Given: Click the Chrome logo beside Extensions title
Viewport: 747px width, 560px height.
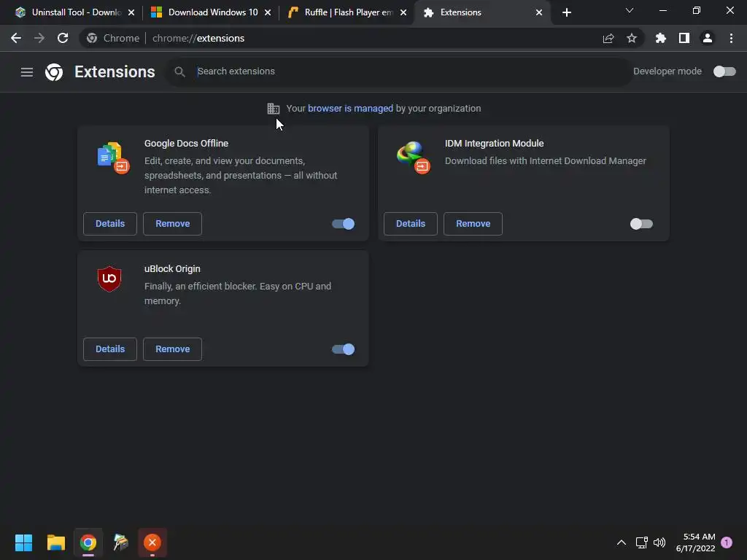Looking at the screenshot, I should coord(54,72).
